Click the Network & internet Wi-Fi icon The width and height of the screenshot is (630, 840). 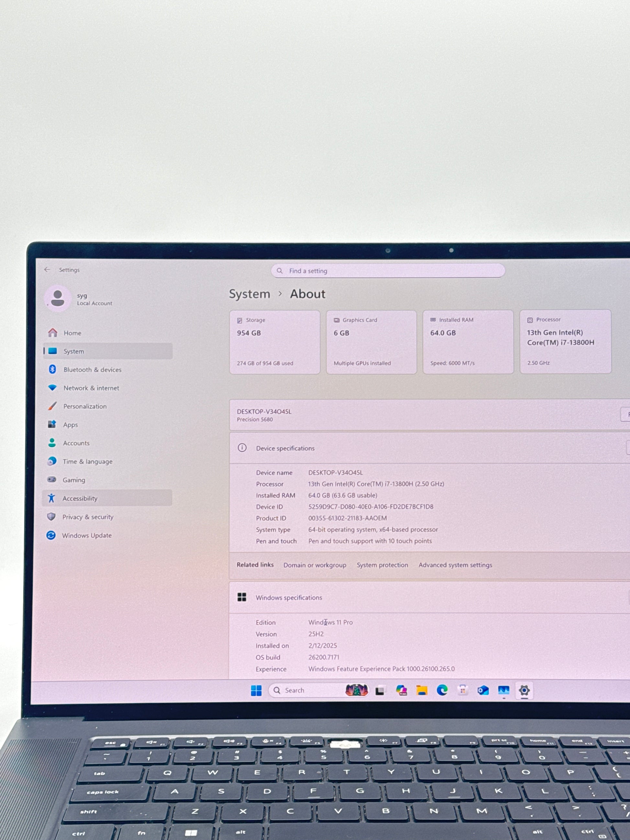pyautogui.click(x=52, y=388)
